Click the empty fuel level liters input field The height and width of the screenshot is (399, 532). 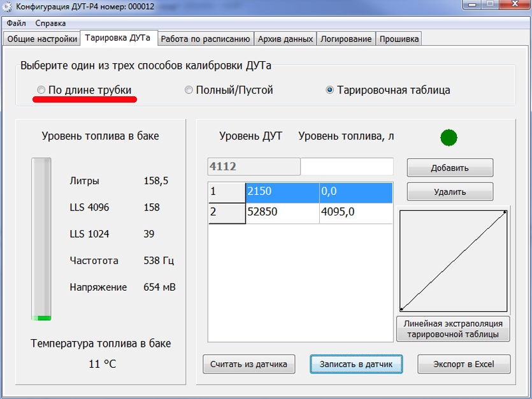coord(347,166)
